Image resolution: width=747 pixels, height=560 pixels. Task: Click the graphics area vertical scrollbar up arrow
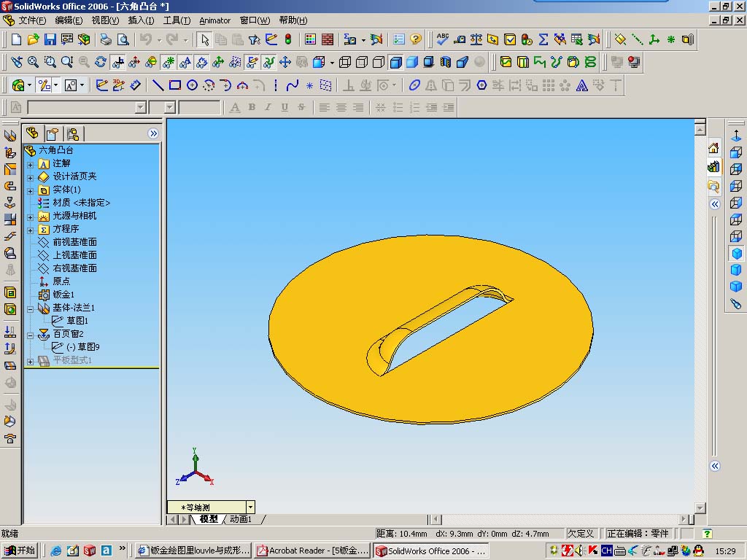[x=700, y=130]
